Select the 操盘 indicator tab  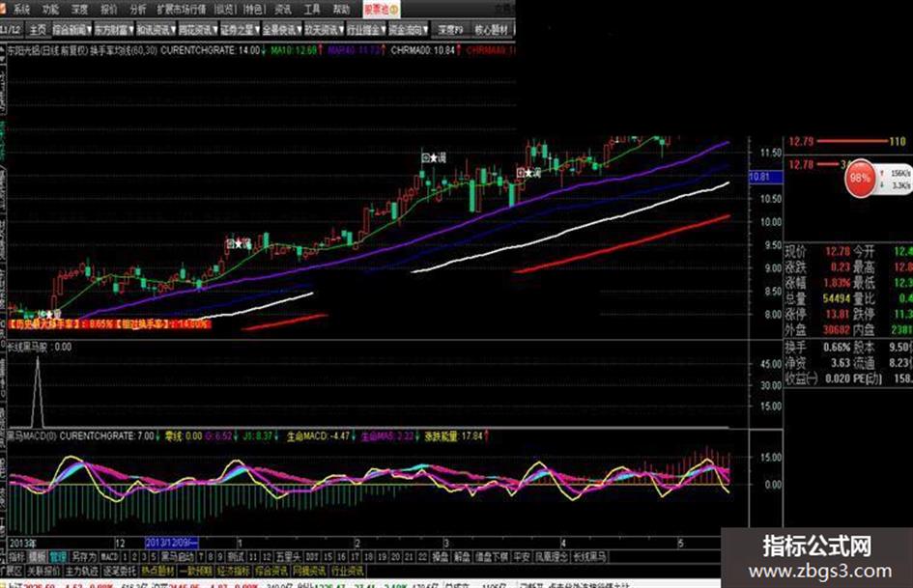tap(441, 556)
